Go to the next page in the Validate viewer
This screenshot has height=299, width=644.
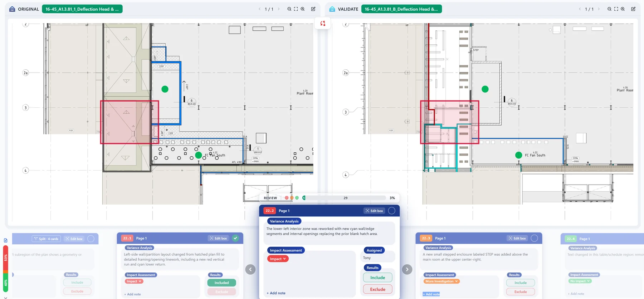click(599, 9)
